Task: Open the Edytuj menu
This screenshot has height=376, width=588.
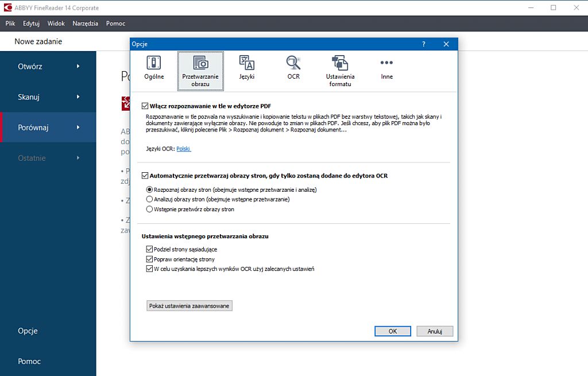Action: pyautogui.click(x=31, y=23)
